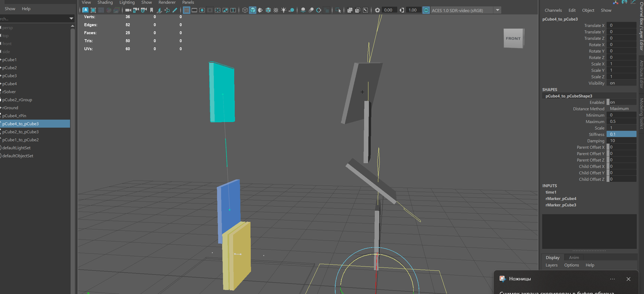644x294 pixels.
Task: Select rMarker_pCube4 input node
Action: (561, 198)
